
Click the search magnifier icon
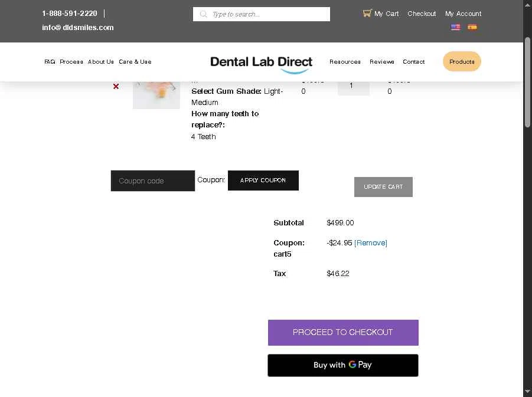click(x=203, y=14)
